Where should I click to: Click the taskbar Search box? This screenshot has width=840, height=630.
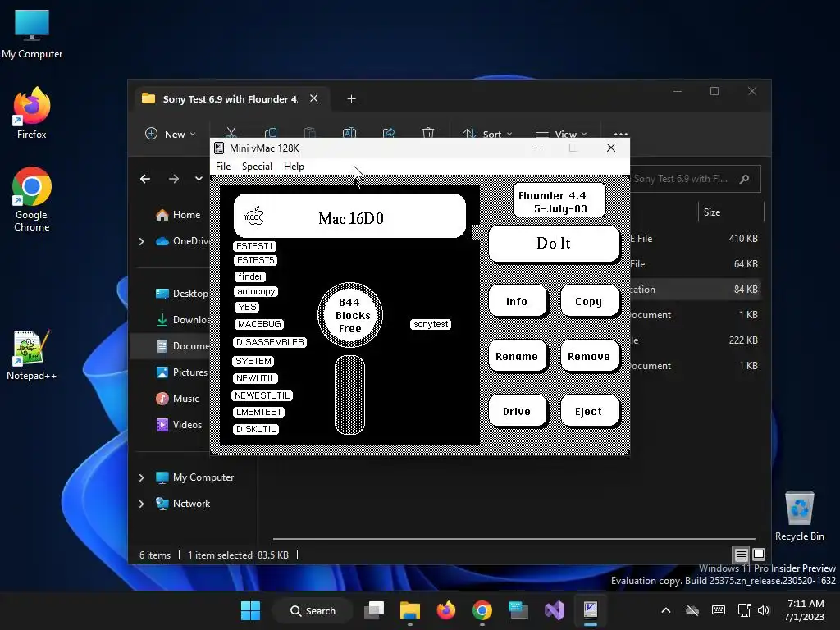[x=313, y=610]
